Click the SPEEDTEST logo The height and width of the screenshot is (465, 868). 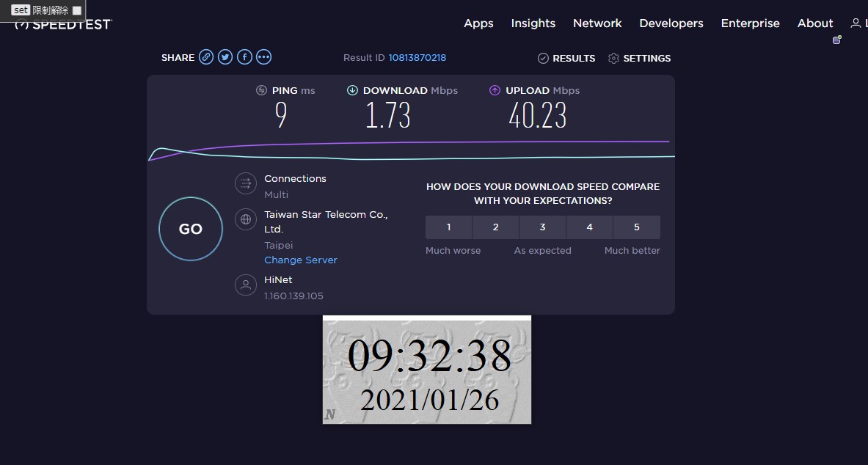63,23
